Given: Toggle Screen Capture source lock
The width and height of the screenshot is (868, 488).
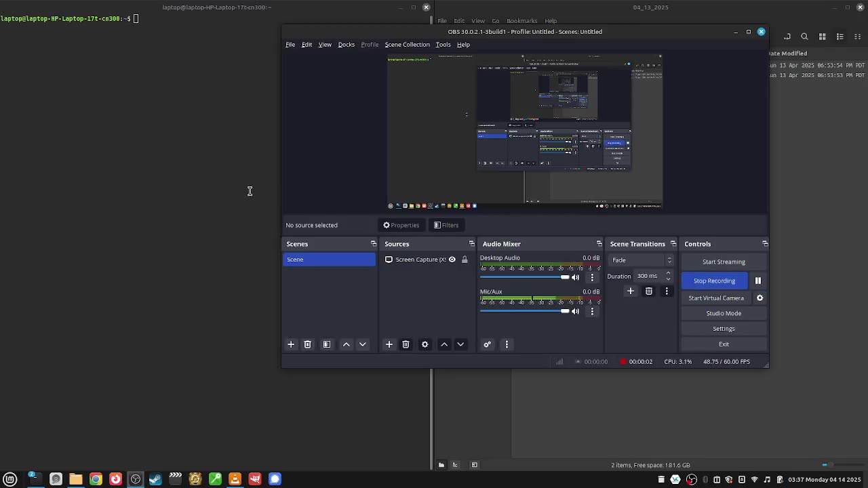Looking at the screenshot, I should pos(465,260).
